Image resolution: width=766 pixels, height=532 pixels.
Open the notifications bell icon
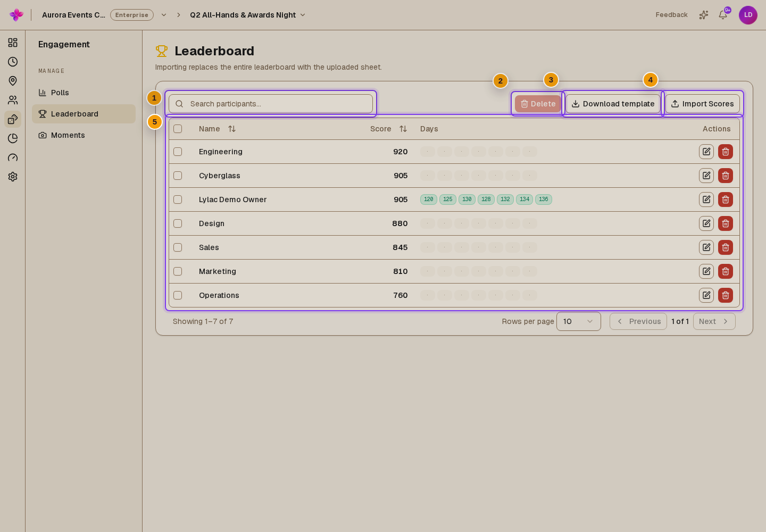click(723, 15)
